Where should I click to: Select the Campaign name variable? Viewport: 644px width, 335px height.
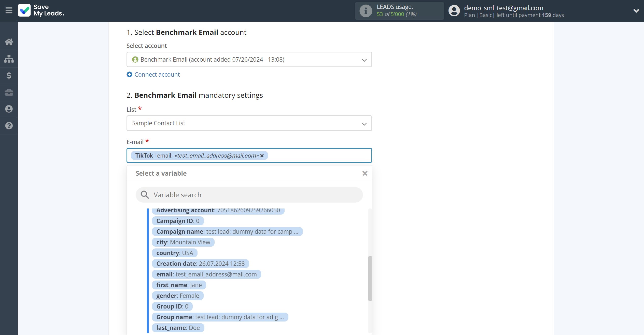tap(227, 232)
